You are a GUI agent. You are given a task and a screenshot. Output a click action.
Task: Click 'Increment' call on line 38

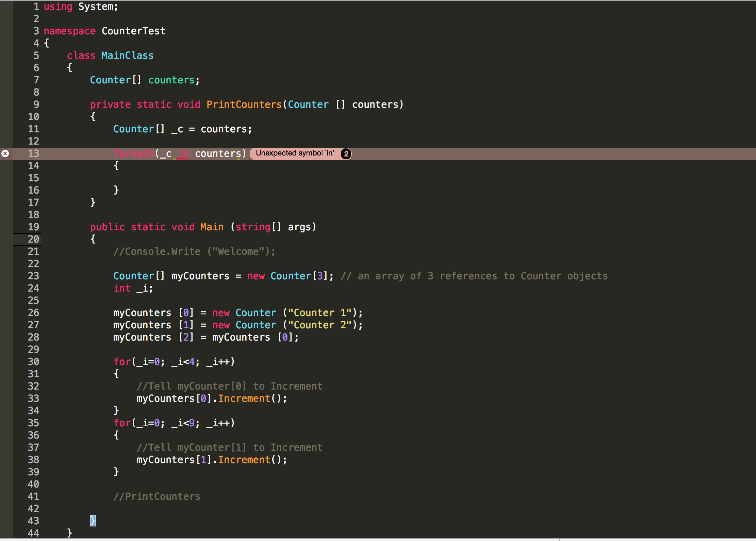tap(244, 460)
